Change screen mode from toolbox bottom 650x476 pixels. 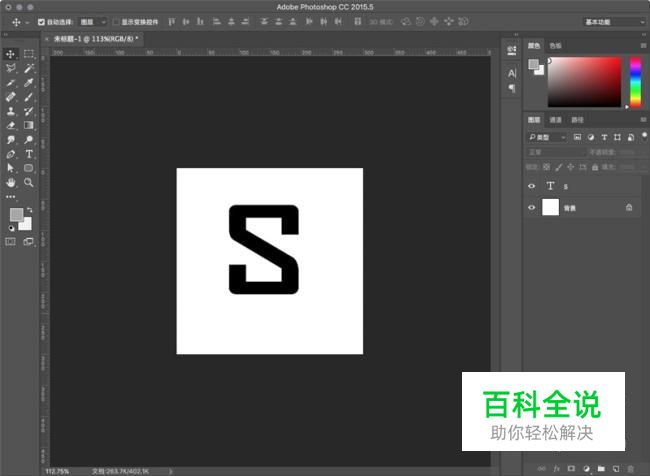[29, 241]
